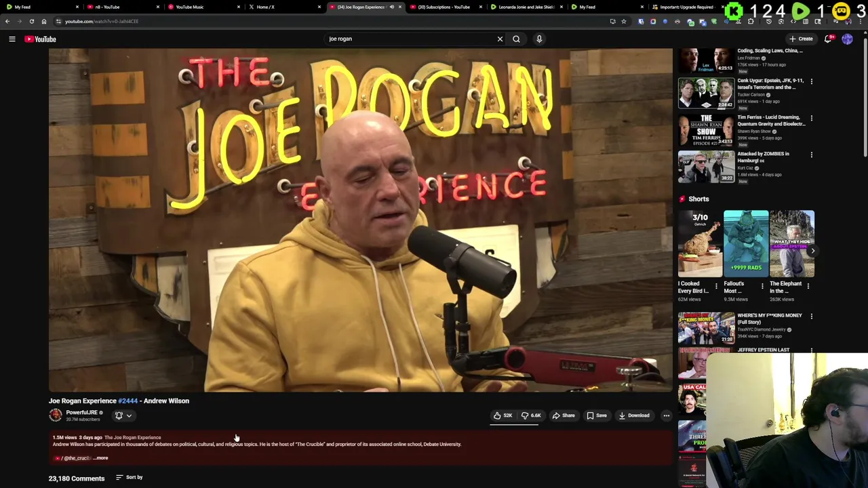Open 'The Elephant in the...' short
The width and height of the screenshot is (868, 488).
[x=792, y=244]
